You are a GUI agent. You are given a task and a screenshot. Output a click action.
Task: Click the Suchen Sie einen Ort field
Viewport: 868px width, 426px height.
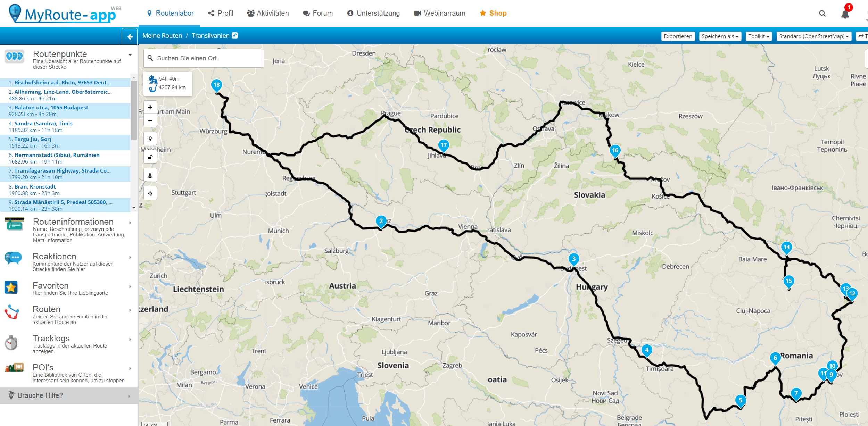(x=208, y=58)
